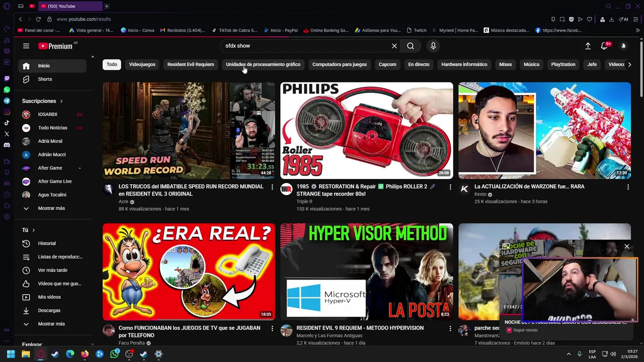Screen dimensions: 644x362
Task: Open options menu for Resident Evil 3 speedrun video
Action: (x=272, y=187)
